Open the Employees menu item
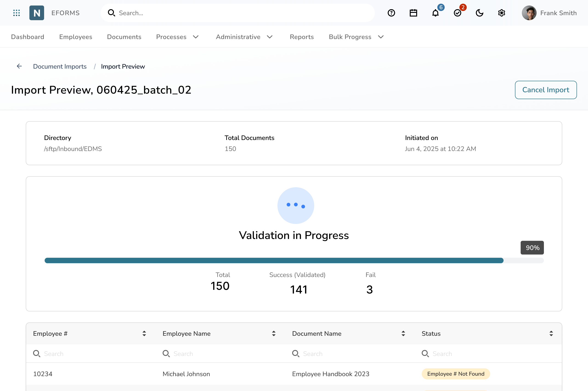 tap(76, 37)
